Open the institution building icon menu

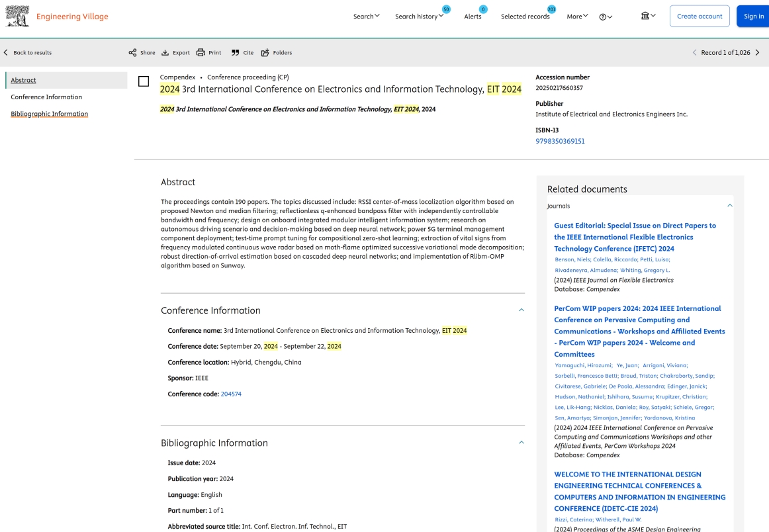pyautogui.click(x=648, y=16)
